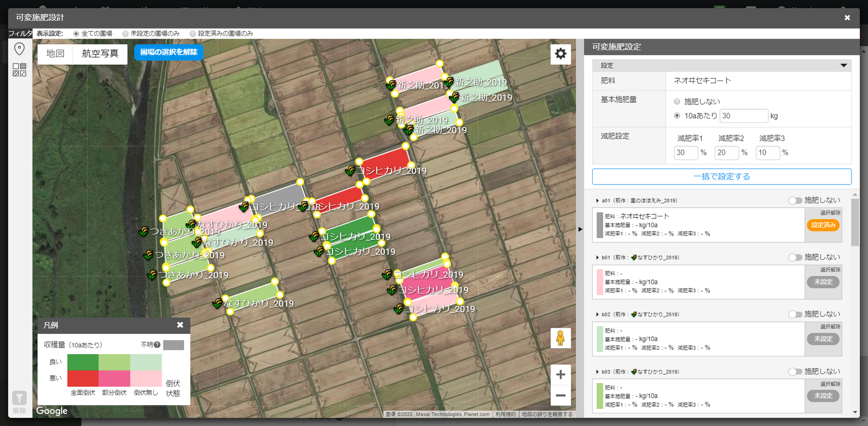This screenshot has height=426, width=868.
Task: Switch to the 地図 map tab
Action: coord(55,53)
